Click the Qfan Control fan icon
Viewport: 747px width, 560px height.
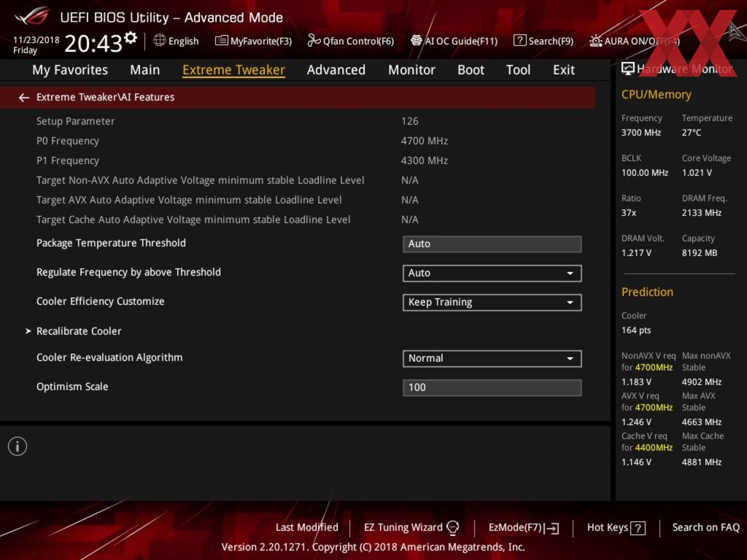tap(314, 40)
